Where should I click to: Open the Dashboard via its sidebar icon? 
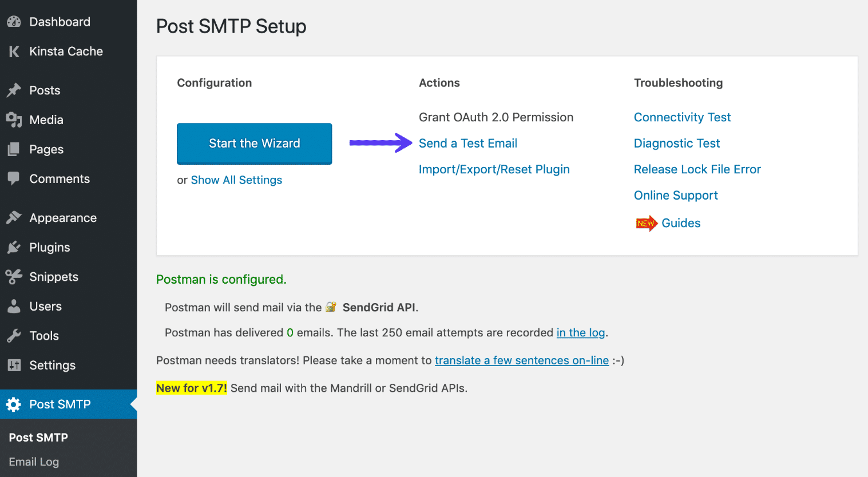[14, 21]
